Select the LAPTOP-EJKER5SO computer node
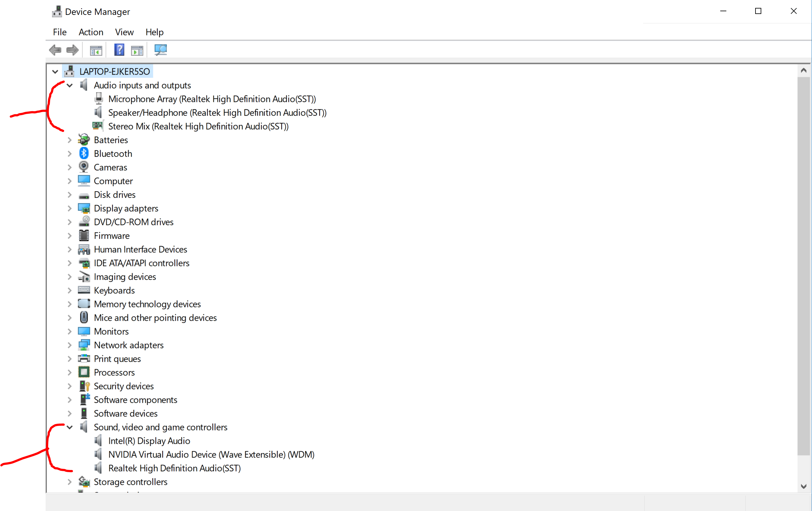 pos(114,71)
